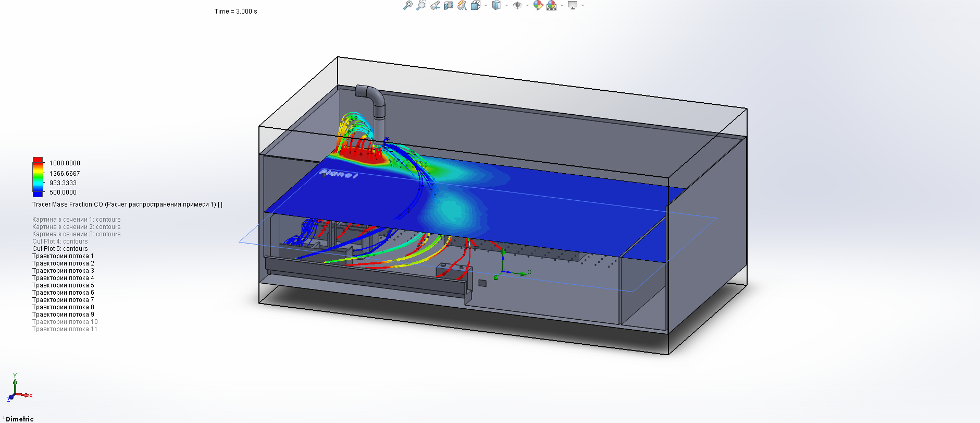Click the Tracer Mass Fraction CO legend title

pos(127,204)
